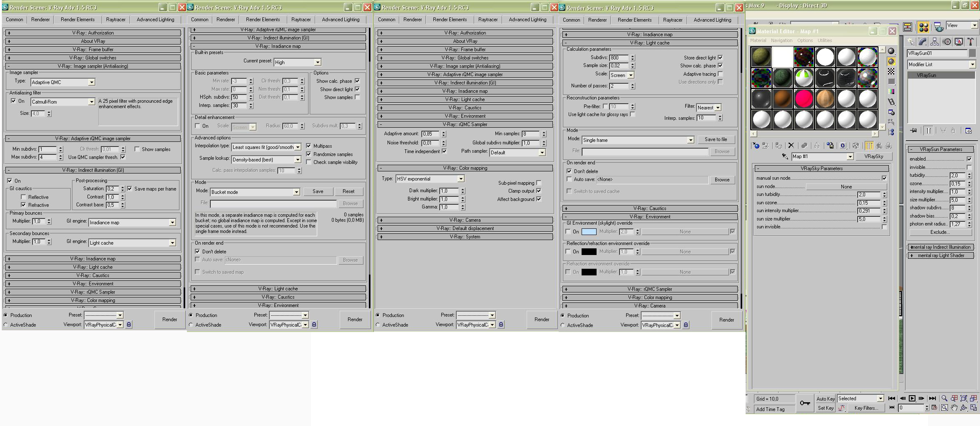Screen dimensions: 980x426
Task: Click Save button in Irradiance map Mode
Action: point(318,191)
